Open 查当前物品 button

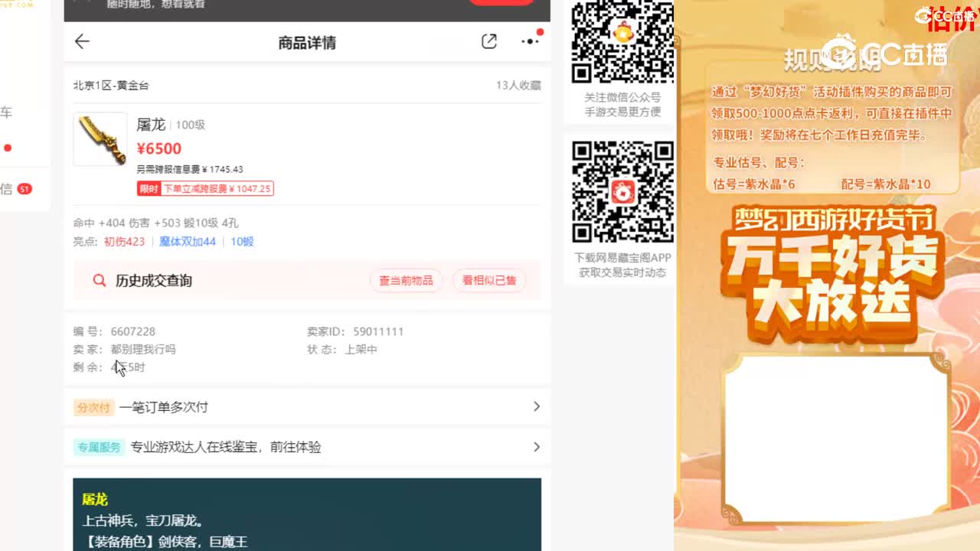406,281
